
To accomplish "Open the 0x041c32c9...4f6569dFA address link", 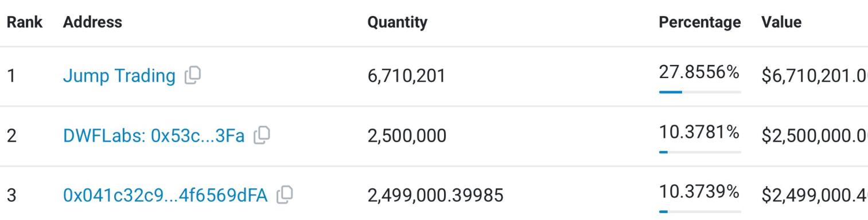I will 165,196.
